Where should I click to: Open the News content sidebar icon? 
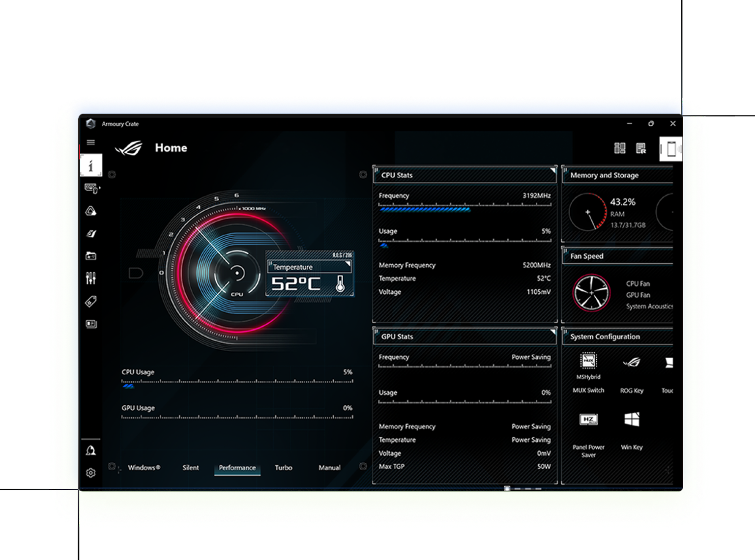pyautogui.click(x=91, y=324)
